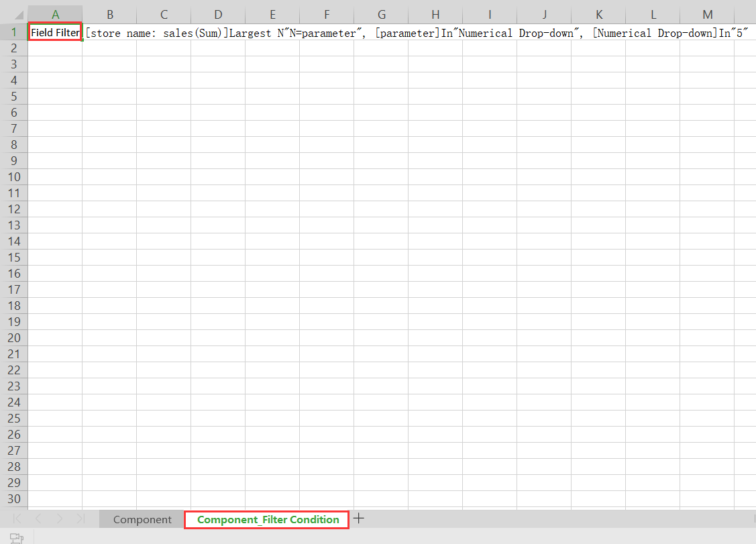Image resolution: width=756 pixels, height=544 pixels.
Task: Go to previous sheet arrow
Action: (x=39, y=519)
